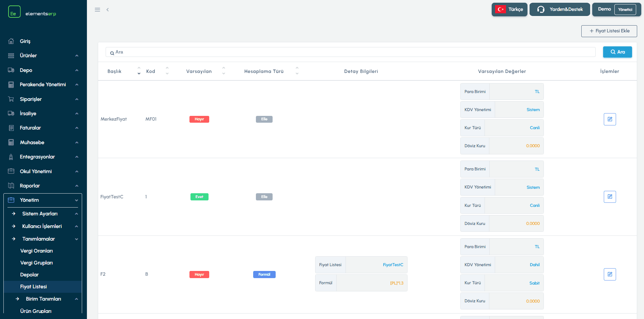Click the Hayır badge in MerkezFiyat row
This screenshot has width=644, height=319.
(199, 119)
